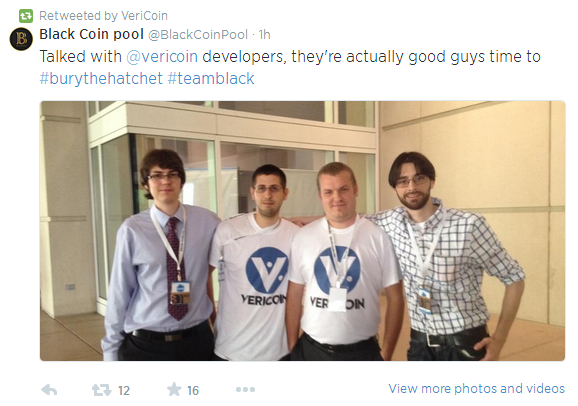Open the #teamblack hashtag
The height and width of the screenshot is (406, 578).
tap(211, 79)
